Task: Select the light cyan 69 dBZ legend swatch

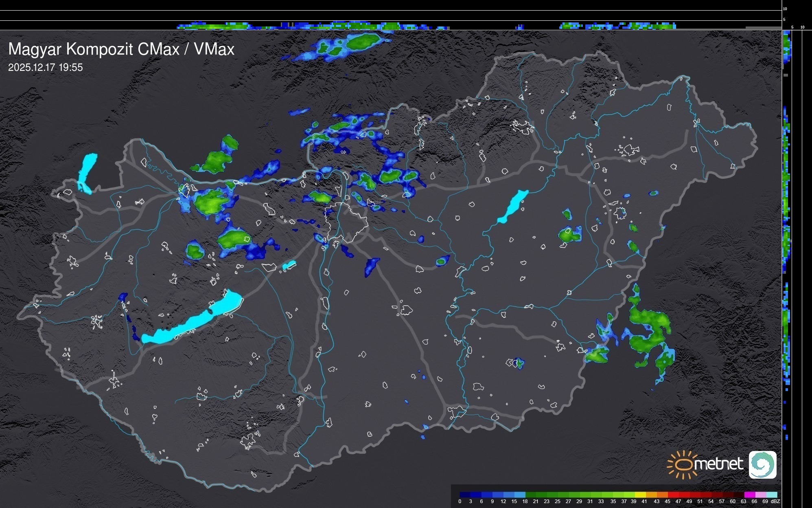Action: point(772,495)
